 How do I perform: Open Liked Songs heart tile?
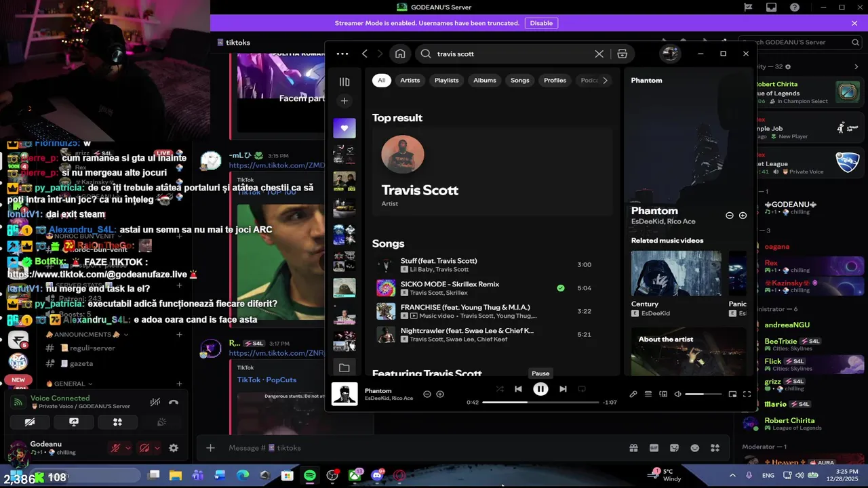pos(344,128)
